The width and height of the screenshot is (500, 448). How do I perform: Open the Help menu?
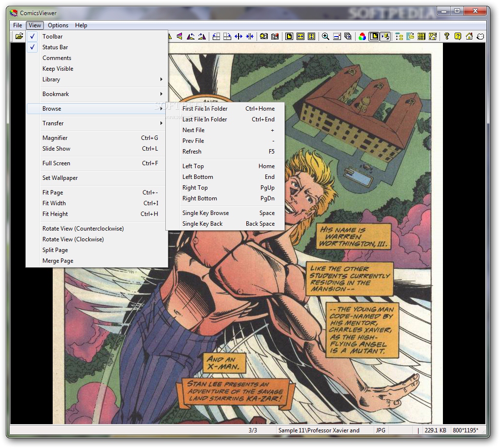point(81,25)
